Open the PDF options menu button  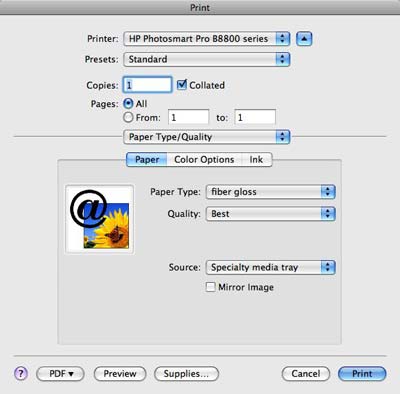coord(60,374)
